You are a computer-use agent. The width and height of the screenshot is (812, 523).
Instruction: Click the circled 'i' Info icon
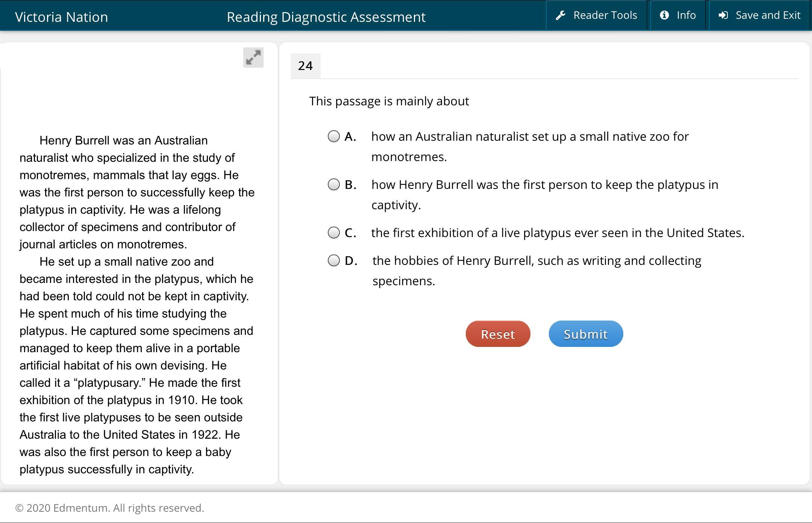coord(664,15)
